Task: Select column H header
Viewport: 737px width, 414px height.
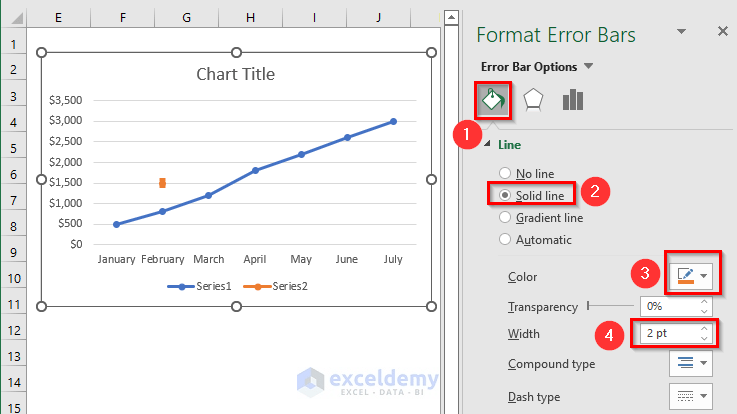Action: [x=251, y=18]
